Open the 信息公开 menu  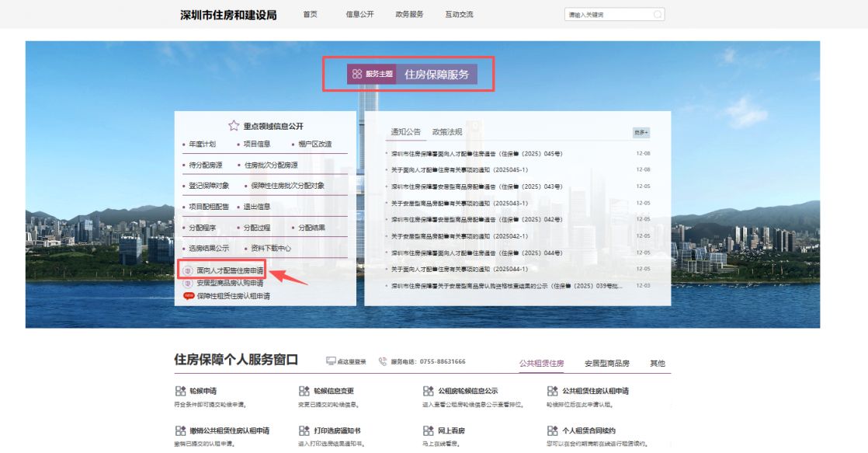tap(360, 13)
